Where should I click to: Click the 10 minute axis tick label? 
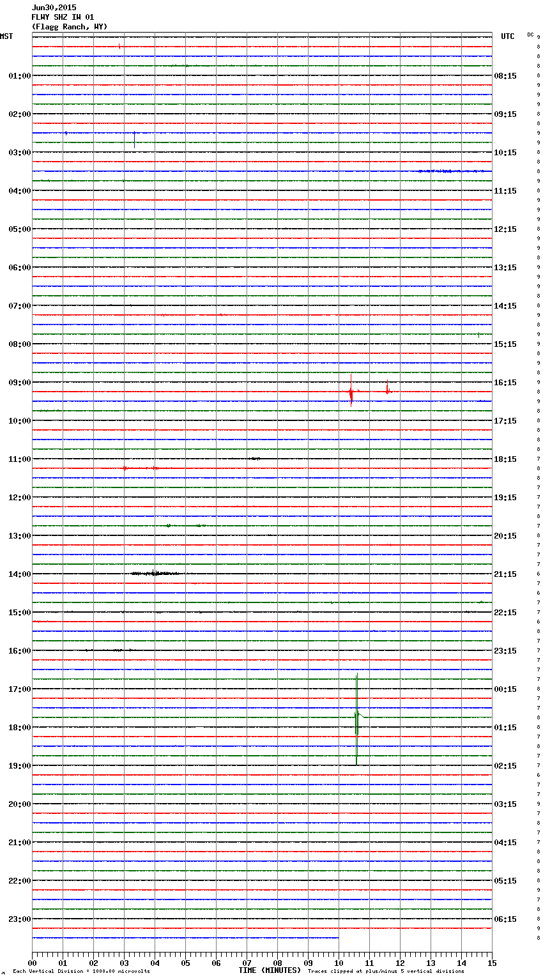click(339, 963)
